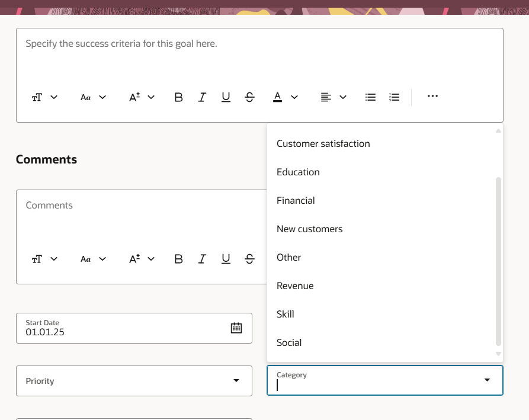
Task: Collapse Category dropdown arrow
Action: (x=487, y=380)
